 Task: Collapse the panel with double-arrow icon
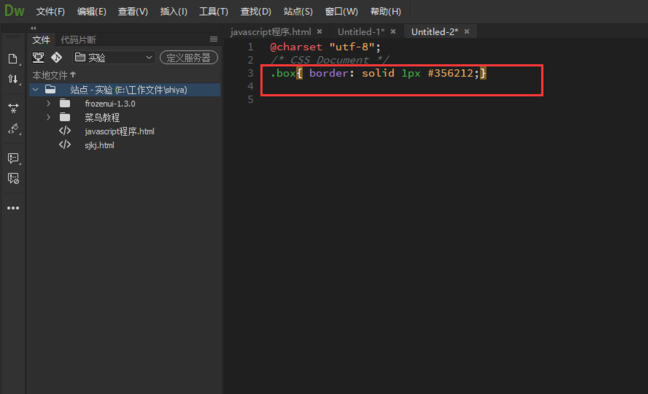coord(33,28)
